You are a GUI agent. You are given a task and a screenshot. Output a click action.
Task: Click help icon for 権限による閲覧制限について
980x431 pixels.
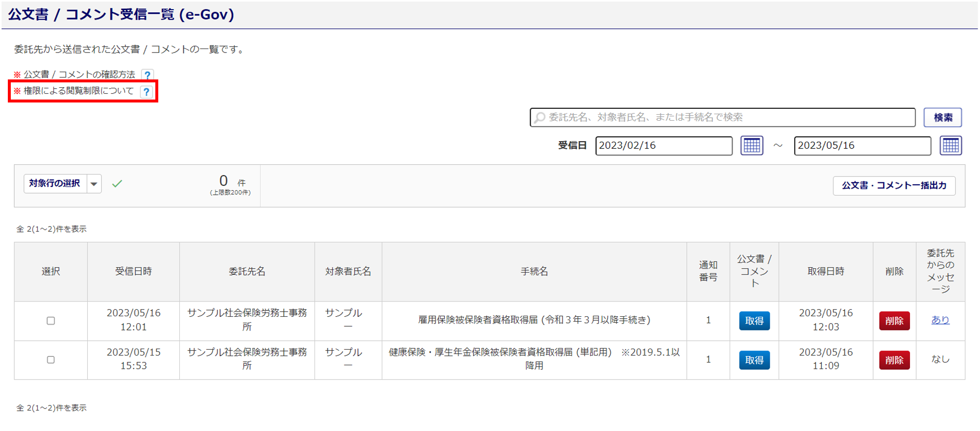click(x=146, y=92)
